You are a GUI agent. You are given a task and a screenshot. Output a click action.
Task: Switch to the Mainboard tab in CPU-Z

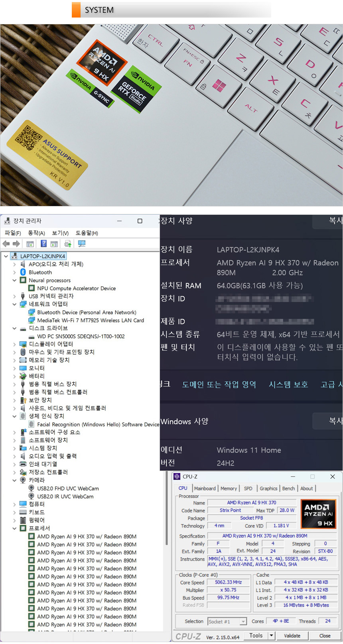[205, 488]
